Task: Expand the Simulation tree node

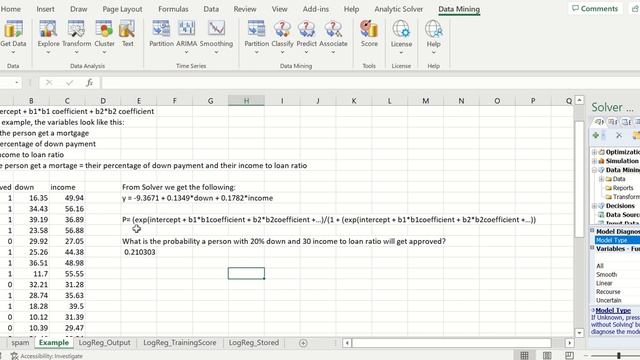Action: (x=594, y=161)
